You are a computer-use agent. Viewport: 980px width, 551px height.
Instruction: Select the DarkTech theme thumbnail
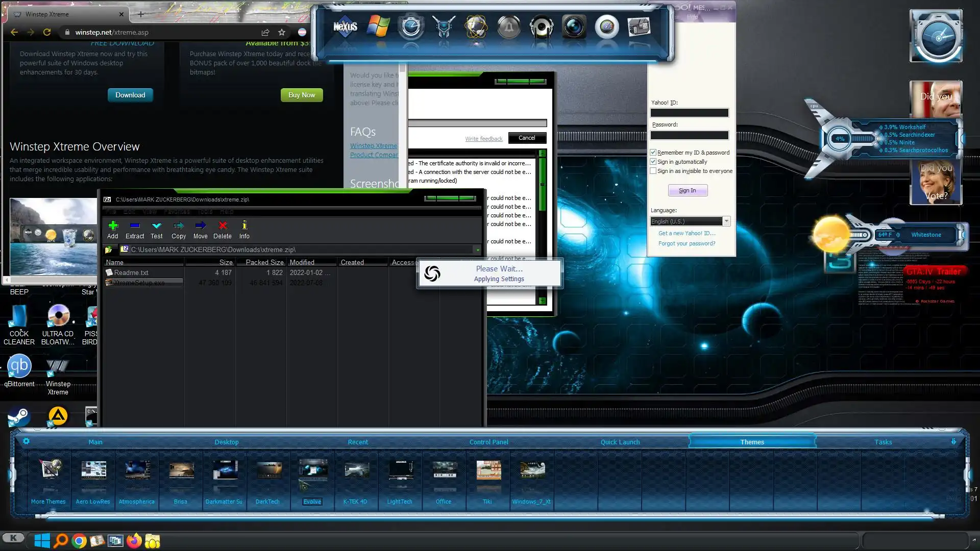(x=268, y=470)
